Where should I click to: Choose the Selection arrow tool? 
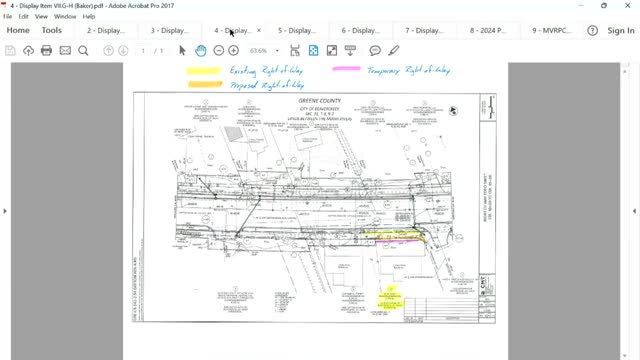click(x=182, y=51)
